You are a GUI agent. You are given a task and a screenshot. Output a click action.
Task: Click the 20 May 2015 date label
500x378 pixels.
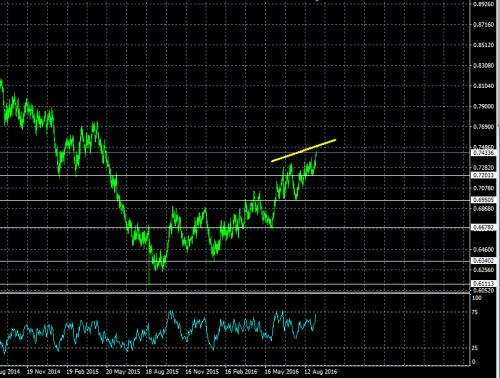click(x=123, y=371)
